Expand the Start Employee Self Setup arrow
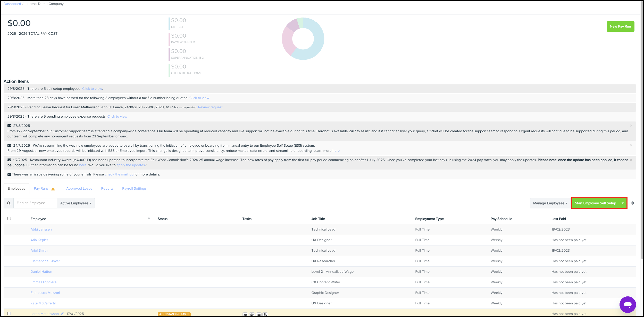This screenshot has height=317, width=644. (x=623, y=203)
